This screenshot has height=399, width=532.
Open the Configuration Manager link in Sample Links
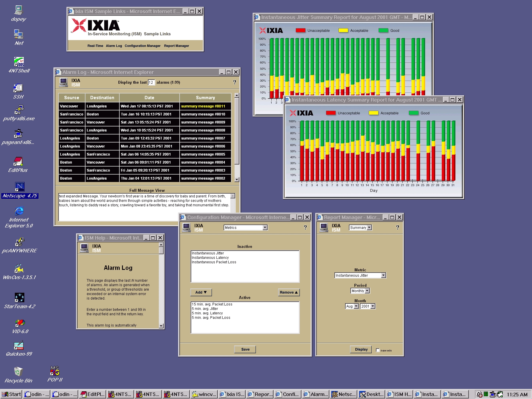click(x=142, y=46)
